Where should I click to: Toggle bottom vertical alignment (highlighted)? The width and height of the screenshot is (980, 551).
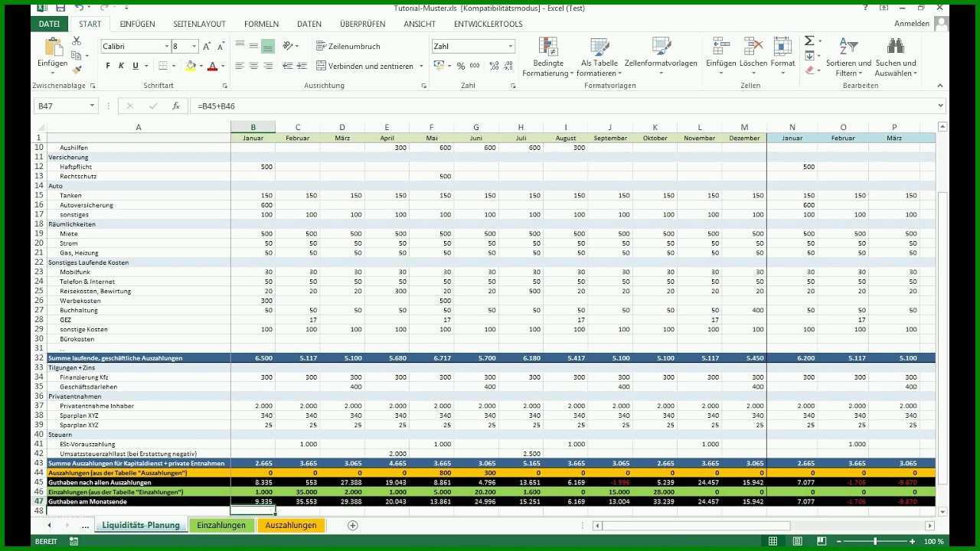[x=267, y=47]
